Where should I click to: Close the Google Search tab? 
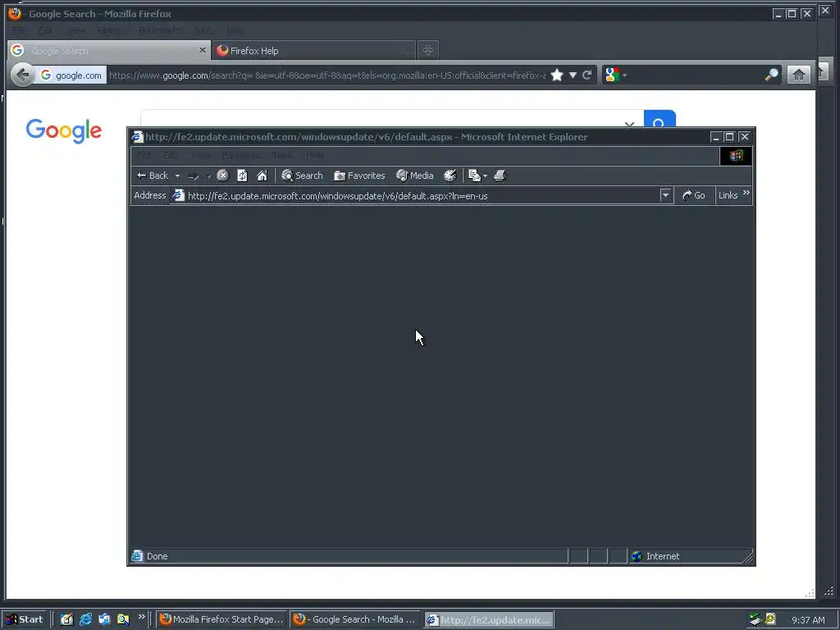click(202, 50)
